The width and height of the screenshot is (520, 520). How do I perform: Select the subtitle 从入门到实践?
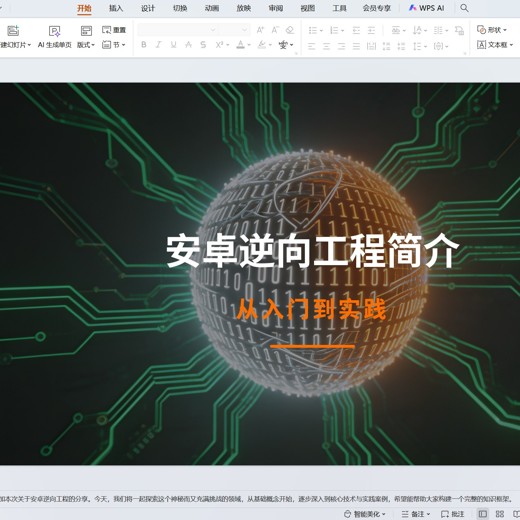(x=311, y=309)
